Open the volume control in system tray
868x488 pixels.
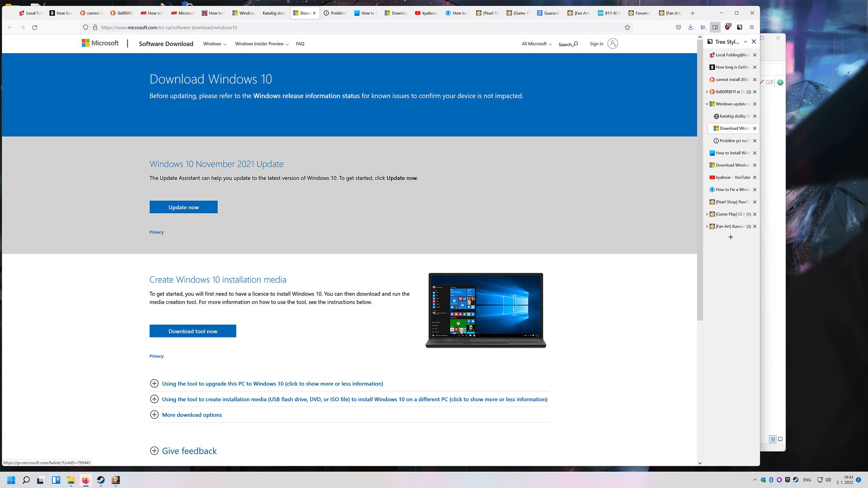coord(828,480)
